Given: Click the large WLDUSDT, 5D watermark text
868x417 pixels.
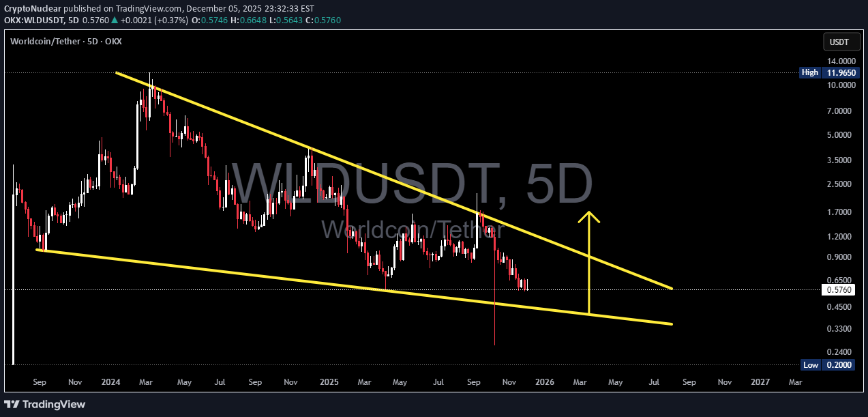Looking at the screenshot, I should click(410, 184).
